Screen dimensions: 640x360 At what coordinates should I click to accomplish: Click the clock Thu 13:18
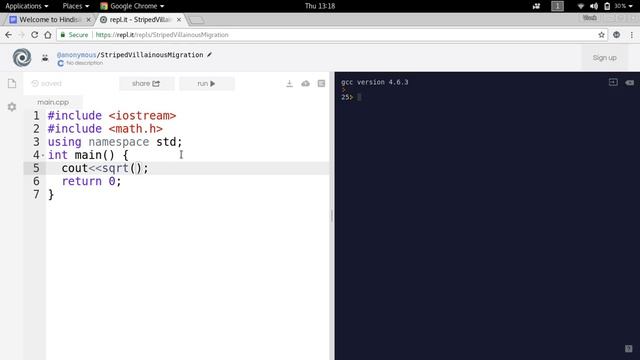[320, 6]
